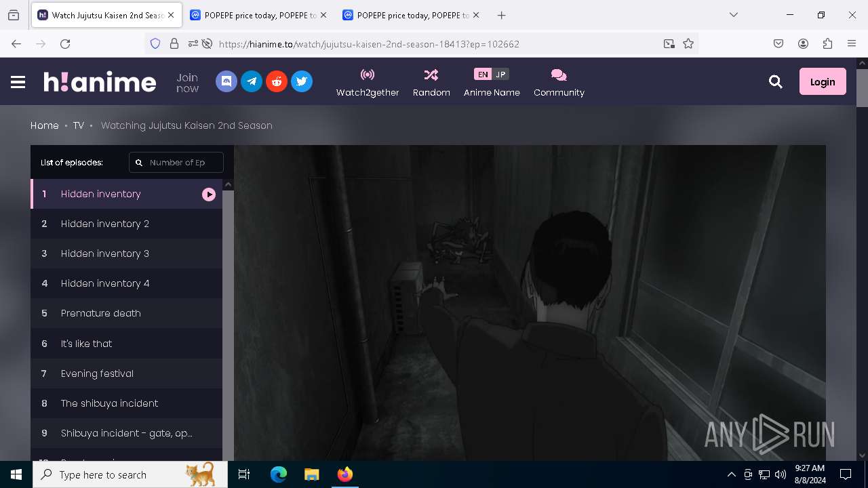The height and width of the screenshot is (488, 868).
Task: Open the Extensions puzzle icon
Action: click(827, 43)
